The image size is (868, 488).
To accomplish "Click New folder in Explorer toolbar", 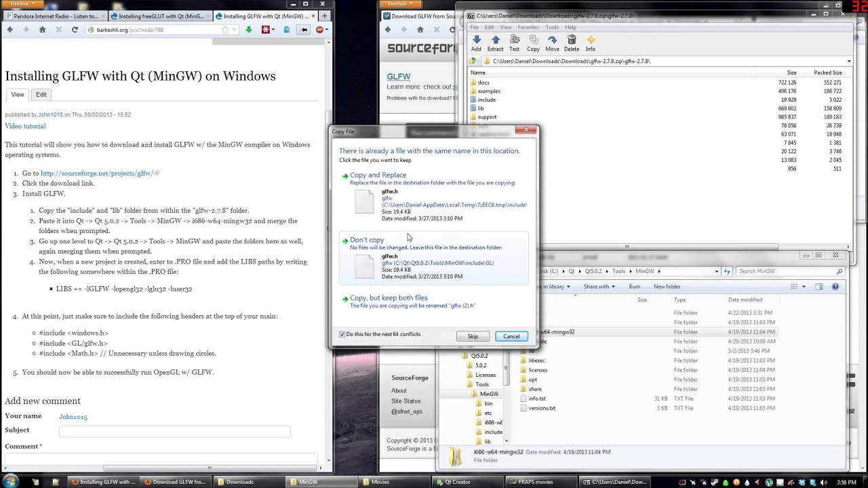I will pos(667,287).
